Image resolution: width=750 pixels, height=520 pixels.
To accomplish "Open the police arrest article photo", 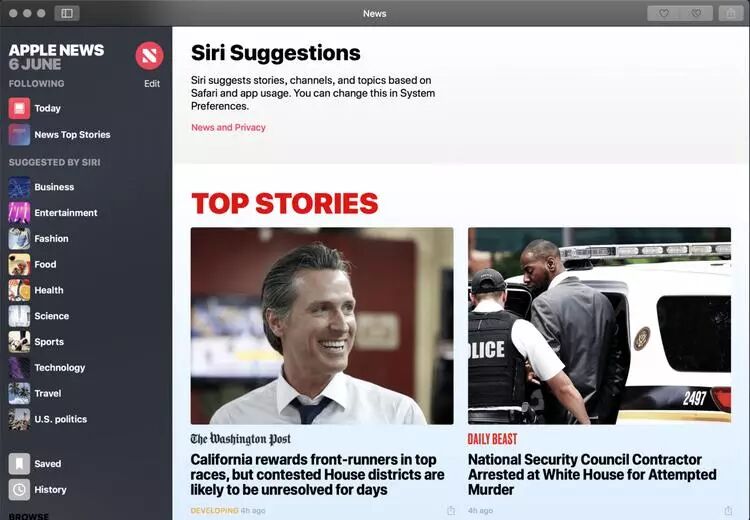I will pyautogui.click(x=599, y=326).
